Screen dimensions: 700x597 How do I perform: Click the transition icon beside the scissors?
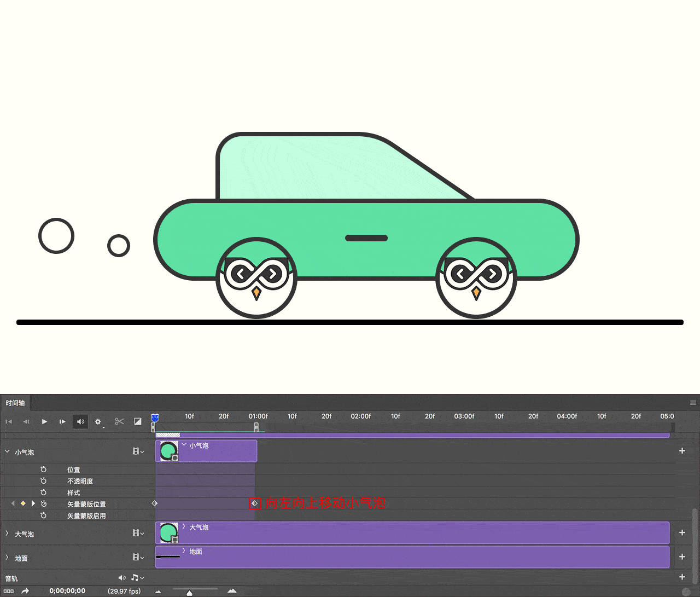click(x=138, y=421)
